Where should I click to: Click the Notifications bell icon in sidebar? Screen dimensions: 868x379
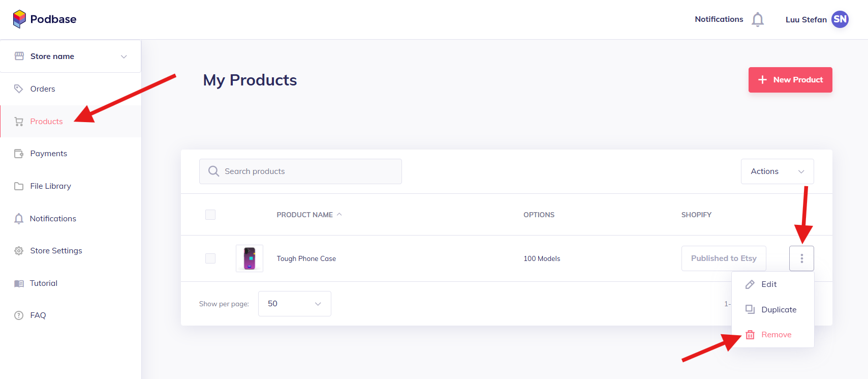click(x=18, y=218)
